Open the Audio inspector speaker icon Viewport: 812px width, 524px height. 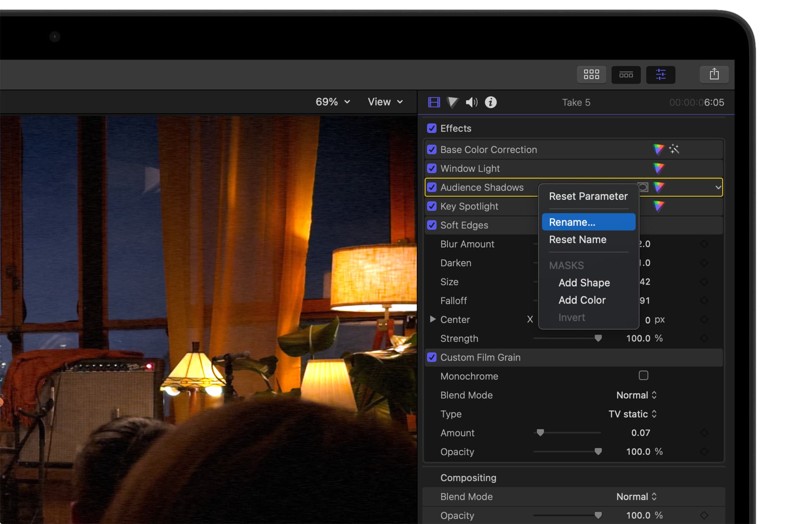(x=471, y=102)
